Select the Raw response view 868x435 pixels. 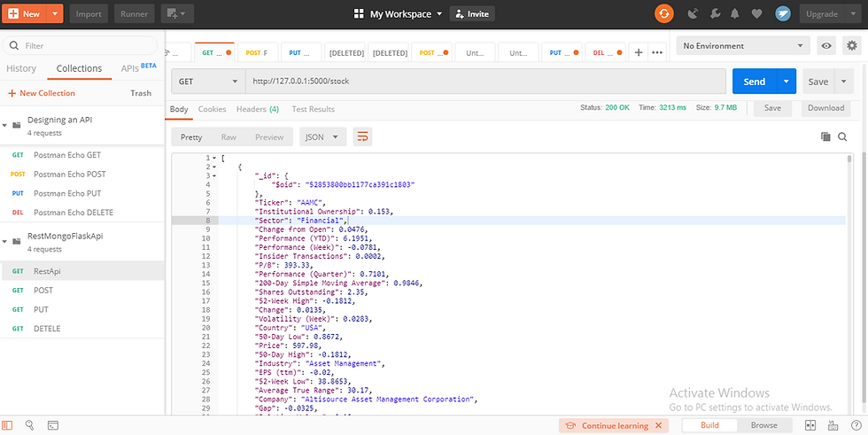click(229, 137)
